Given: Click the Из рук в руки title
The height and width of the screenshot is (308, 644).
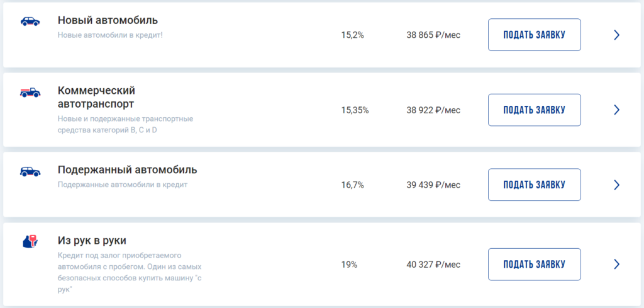Looking at the screenshot, I should [x=92, y=241].
